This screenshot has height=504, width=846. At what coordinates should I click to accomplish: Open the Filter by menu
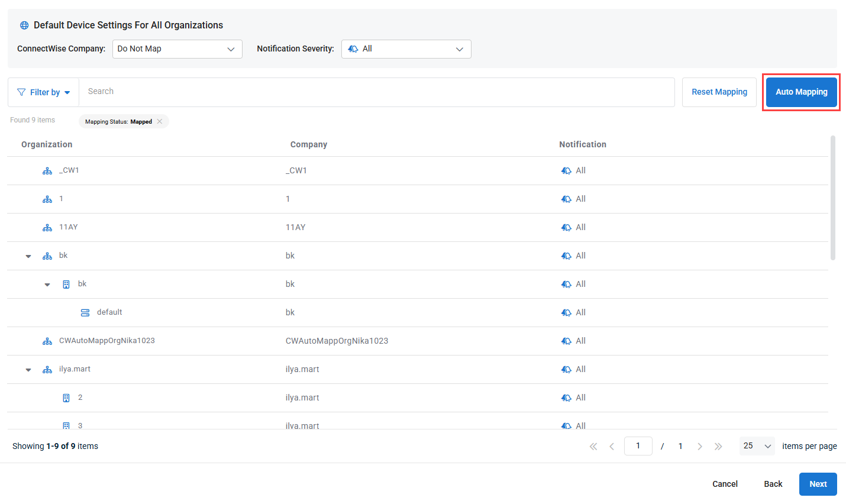tap(44, 92)
